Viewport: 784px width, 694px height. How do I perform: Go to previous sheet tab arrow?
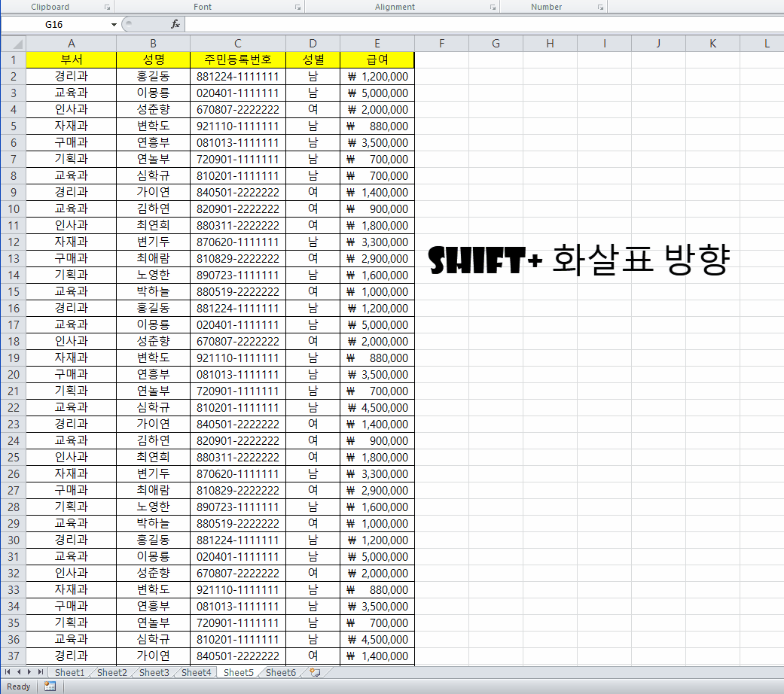click(x=19, y=672)
